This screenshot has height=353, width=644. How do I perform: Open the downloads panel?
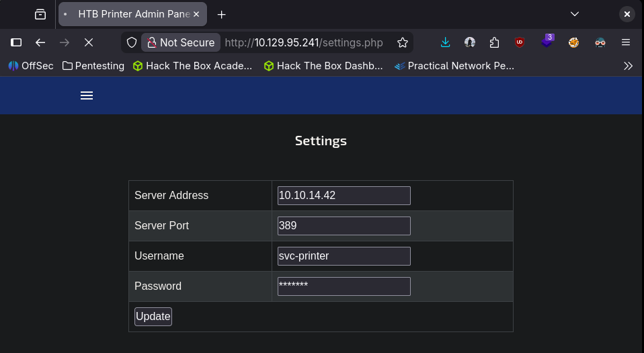point(445,42)
